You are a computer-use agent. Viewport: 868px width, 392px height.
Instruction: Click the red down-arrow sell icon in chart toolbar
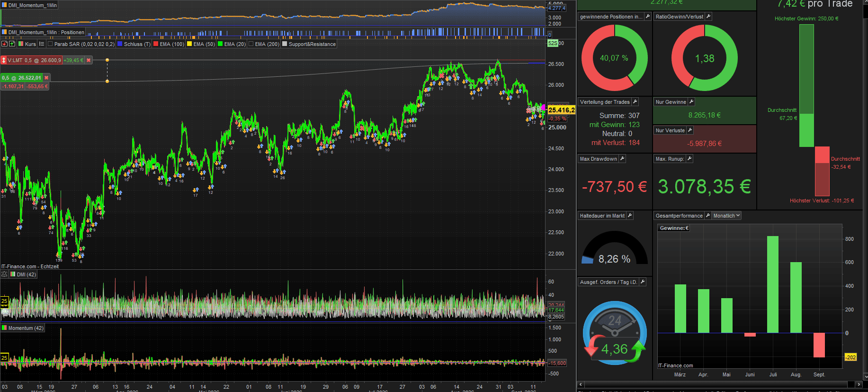point(5,44)
